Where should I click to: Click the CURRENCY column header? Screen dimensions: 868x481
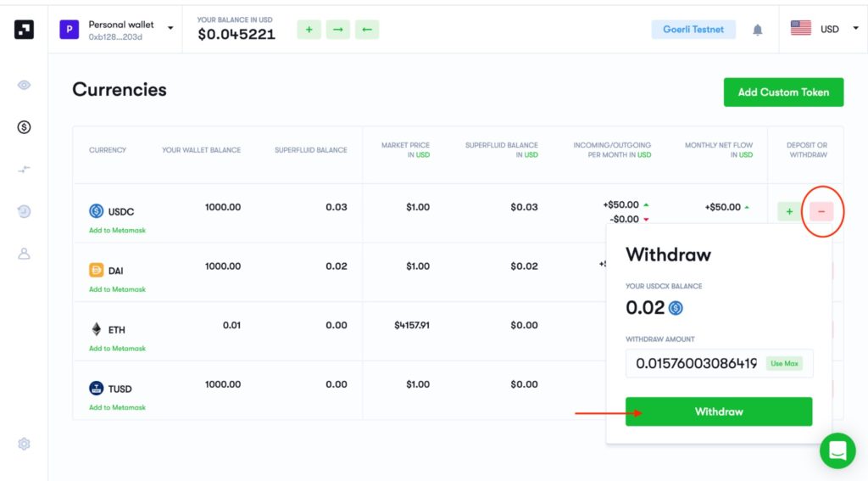tap(108, 150)
